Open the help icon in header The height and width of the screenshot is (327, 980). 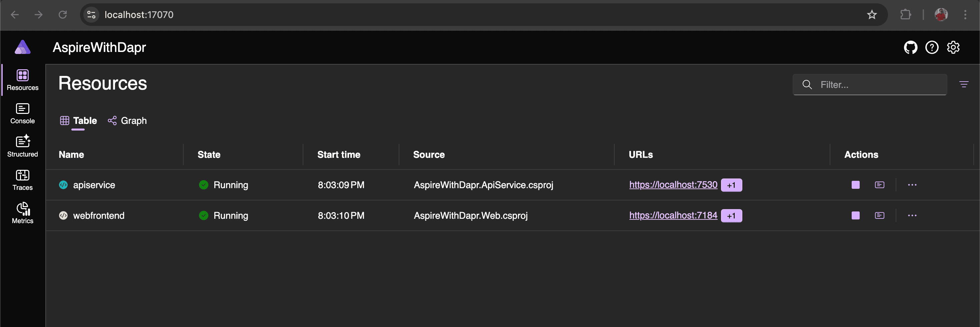tap(932, 48)
